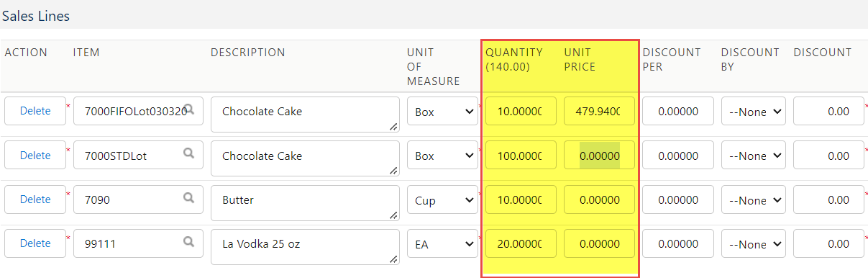
Task: Click unit price field for 7000STDLot row
Action: pyautogui.click(x=599, y=156)
